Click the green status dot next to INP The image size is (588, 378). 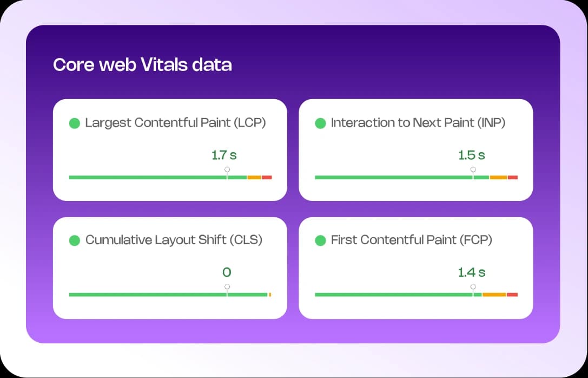(x=320, y=123)
